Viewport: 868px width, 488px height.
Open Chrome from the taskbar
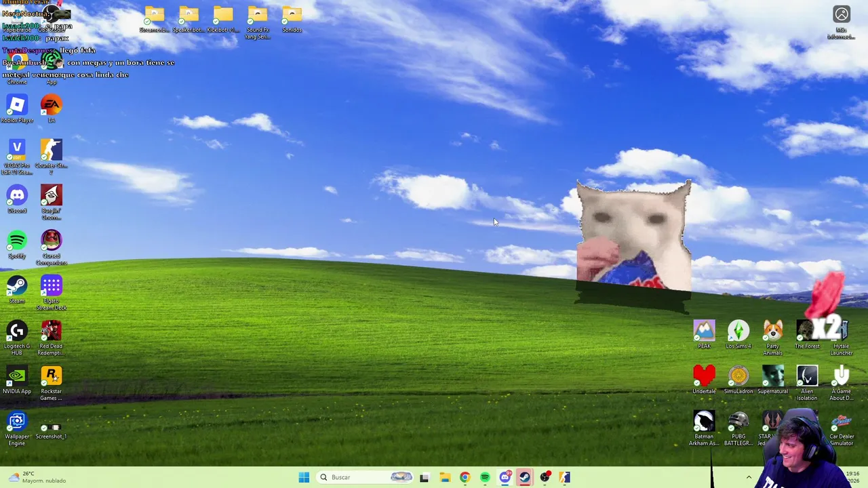pyautogui.click(x=465, y=477)
